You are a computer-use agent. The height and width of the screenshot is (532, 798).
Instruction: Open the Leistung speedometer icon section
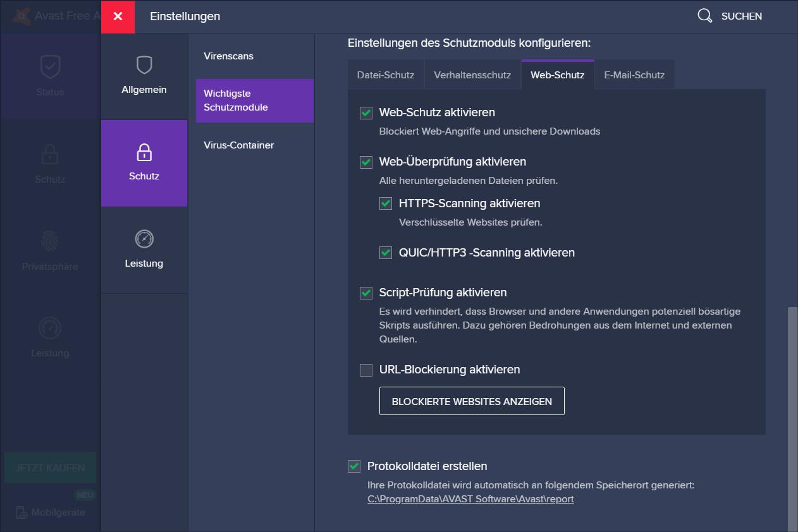point(144,239)
